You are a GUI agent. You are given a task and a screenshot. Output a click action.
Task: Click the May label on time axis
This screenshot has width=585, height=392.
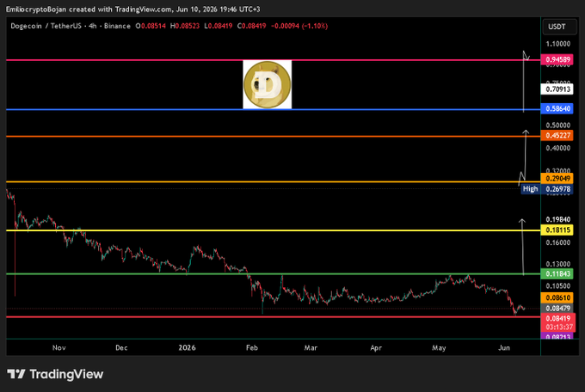point(439,347)
